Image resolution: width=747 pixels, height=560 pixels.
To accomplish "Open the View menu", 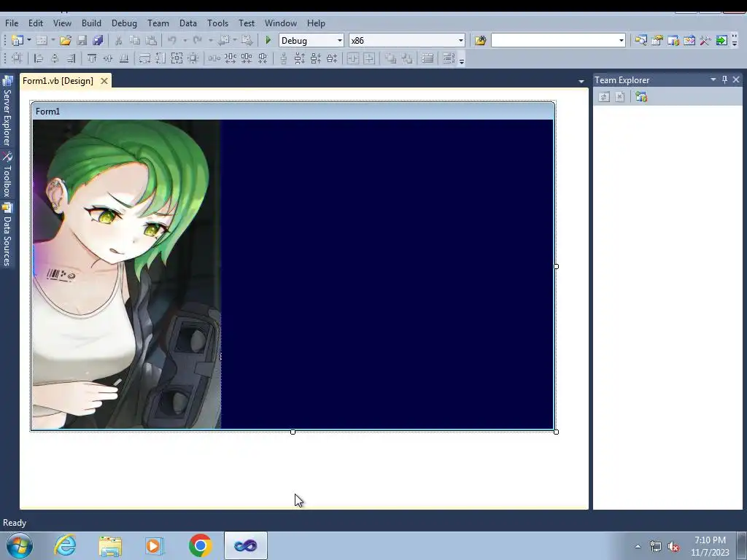I will tap(62, 23).
